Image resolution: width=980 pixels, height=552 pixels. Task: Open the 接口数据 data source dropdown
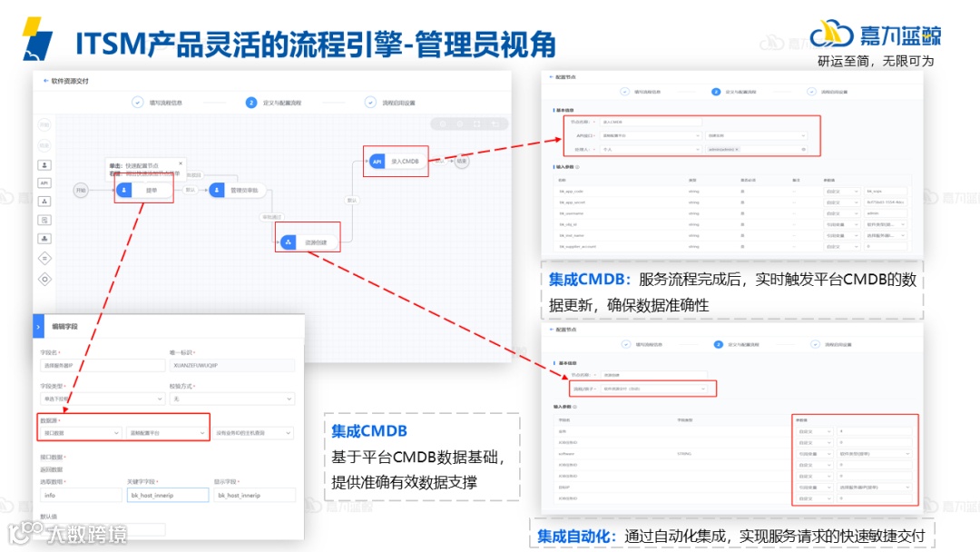click(x=81, y=432)
